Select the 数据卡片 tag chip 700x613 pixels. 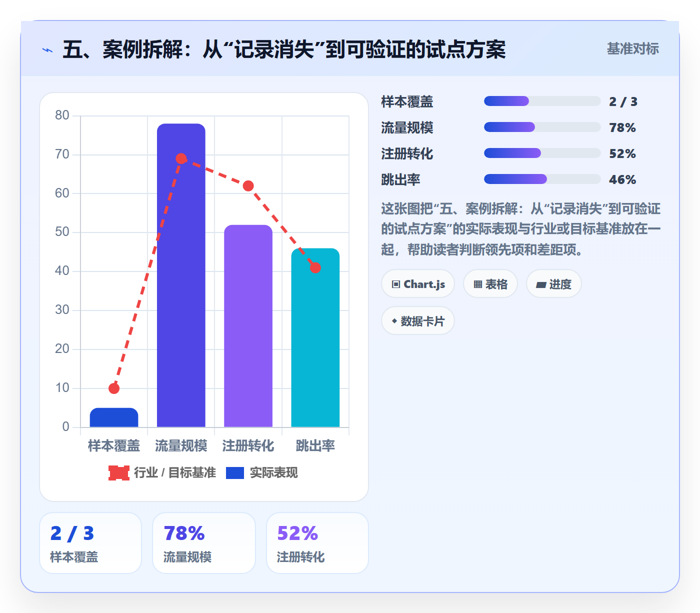(x=418, y=321)
